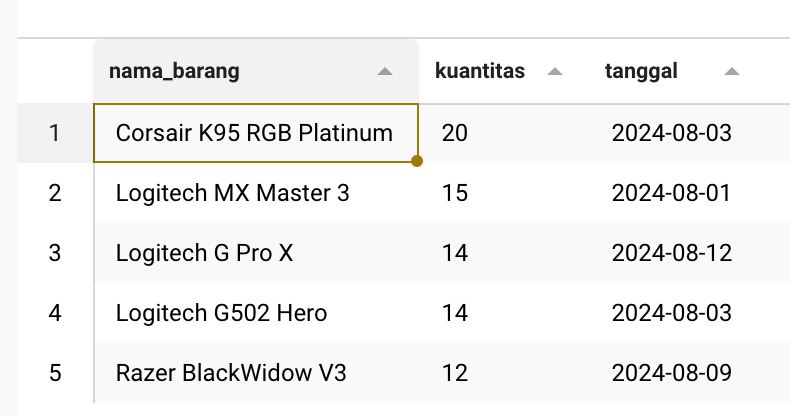790x416 pixels.
Task: Click the Razer BlackWidow V3 cell
Action: click(x=231, y=373)
